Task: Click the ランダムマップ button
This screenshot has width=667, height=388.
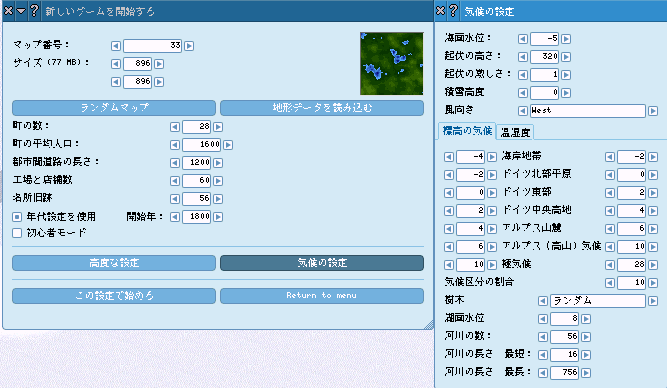Action: pos(114,108)
